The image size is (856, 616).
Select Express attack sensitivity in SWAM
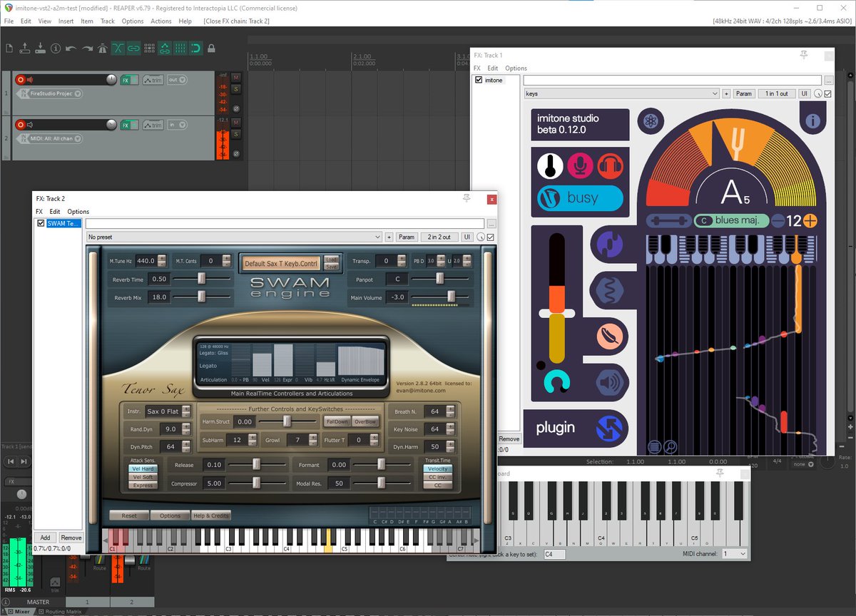pyautogui.click(x=143, y=485)
